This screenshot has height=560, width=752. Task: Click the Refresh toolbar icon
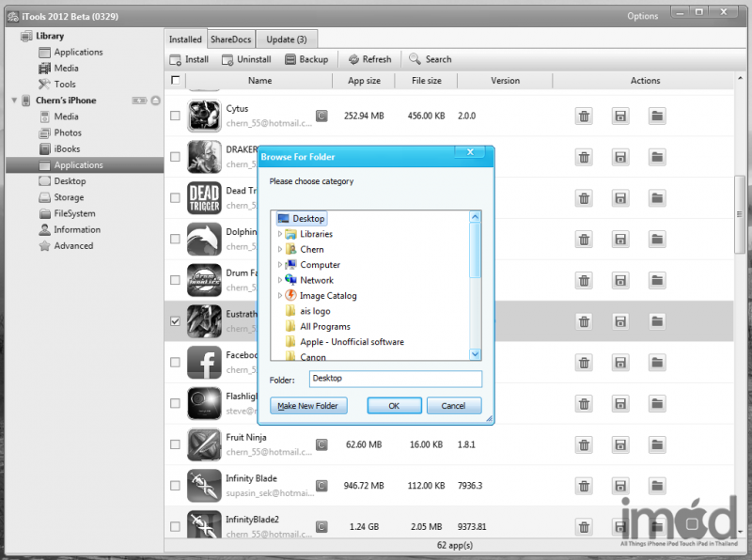[x=353, y=59]
